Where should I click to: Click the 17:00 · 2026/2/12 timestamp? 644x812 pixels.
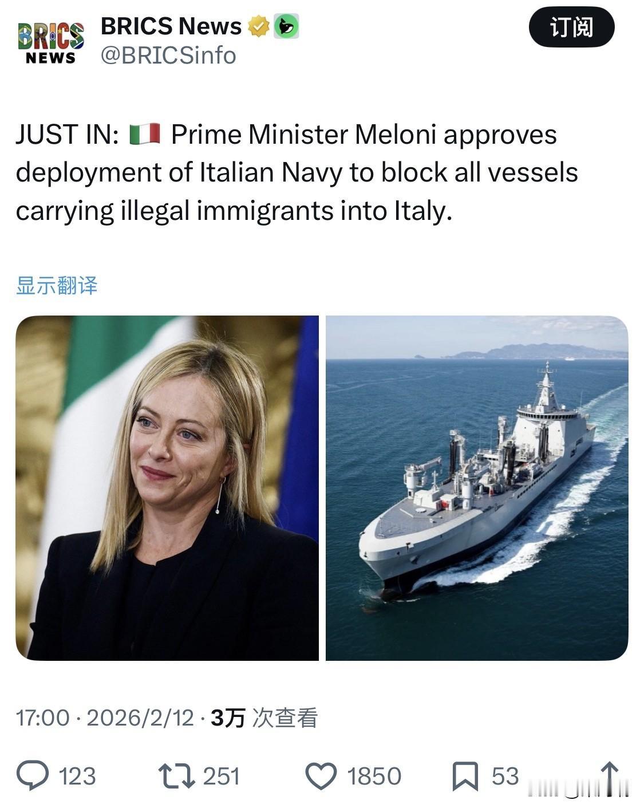(105, 718)
